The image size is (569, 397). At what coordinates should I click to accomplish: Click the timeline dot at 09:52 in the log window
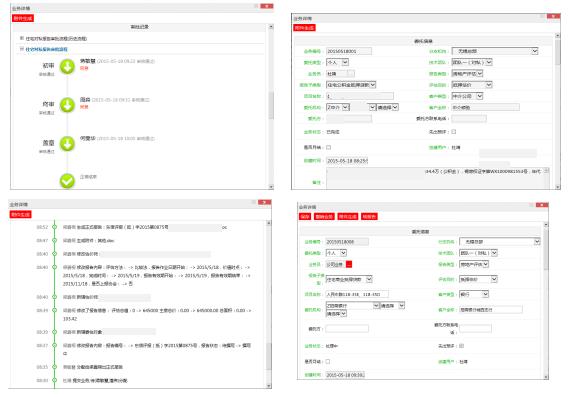coord(54,227)
